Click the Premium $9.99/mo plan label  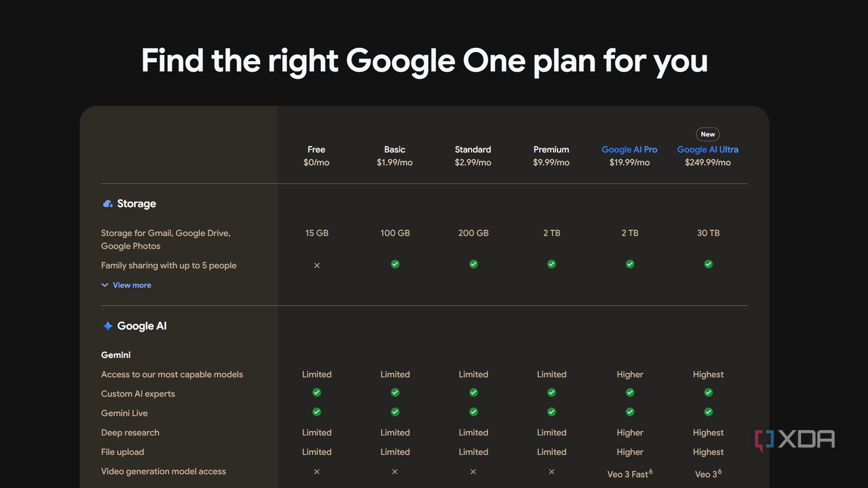551,156
